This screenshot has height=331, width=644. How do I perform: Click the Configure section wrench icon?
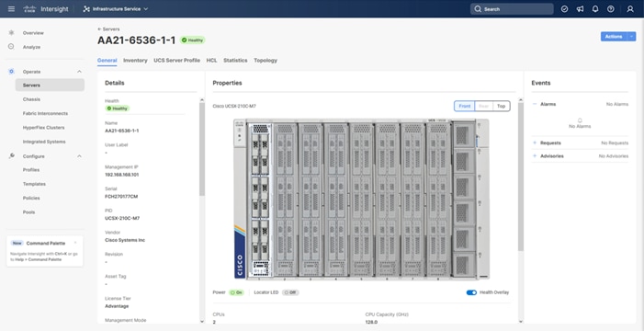pos(11,155)
